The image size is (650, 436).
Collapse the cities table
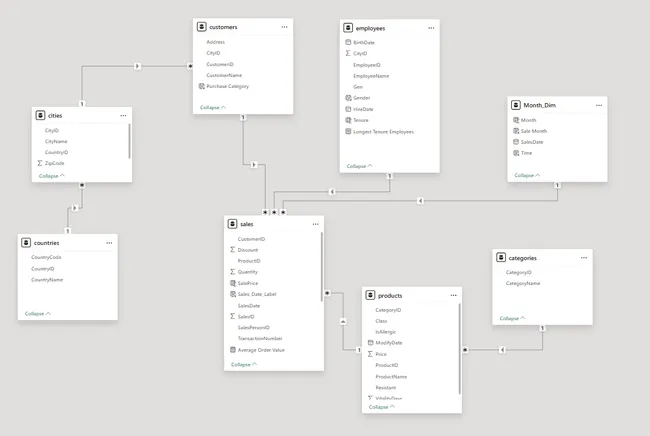point(52,176)
